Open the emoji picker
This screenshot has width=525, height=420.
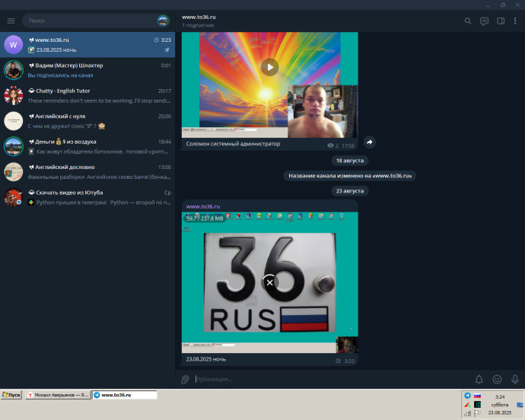[x=497, y=380]
